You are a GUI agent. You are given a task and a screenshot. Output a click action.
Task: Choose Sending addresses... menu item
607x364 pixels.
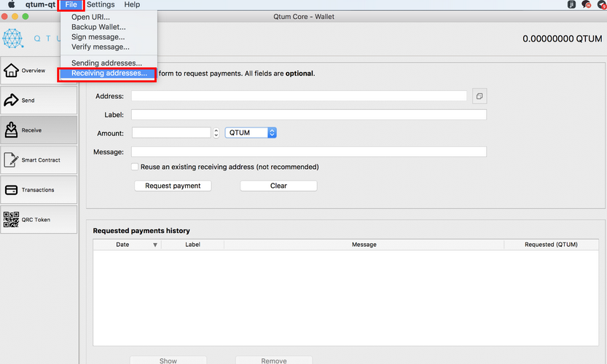point(109,63)
